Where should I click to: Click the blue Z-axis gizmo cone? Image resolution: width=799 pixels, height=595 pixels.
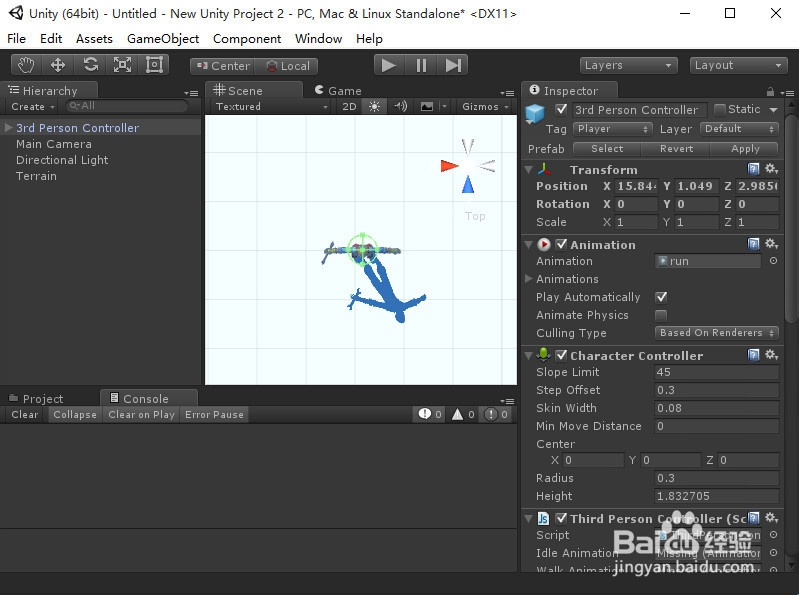click(468, 184)
